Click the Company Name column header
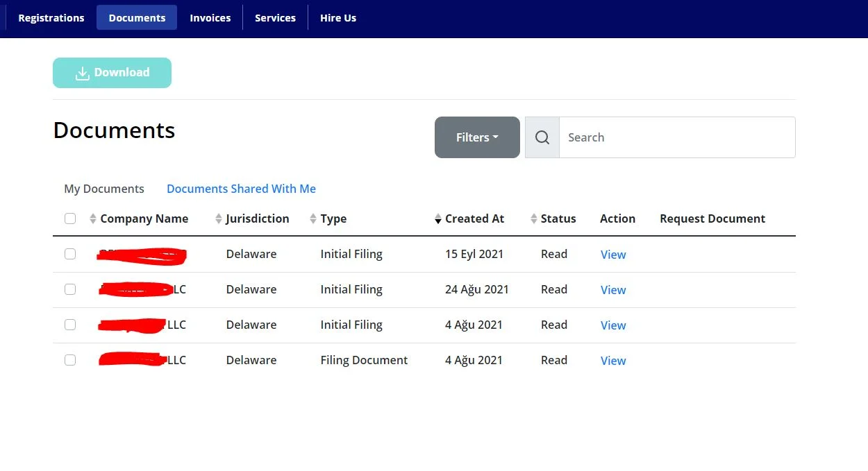The image size is (868, 471). [144, 219]
